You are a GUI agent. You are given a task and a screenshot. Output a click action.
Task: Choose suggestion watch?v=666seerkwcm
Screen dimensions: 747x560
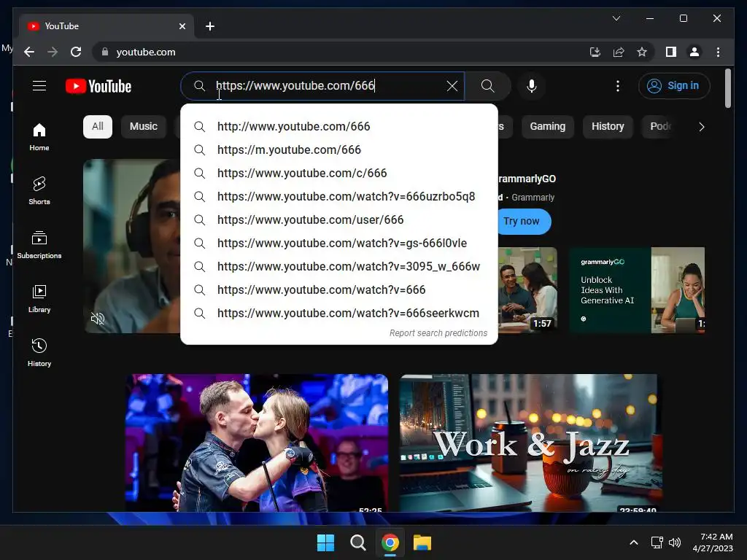coord(339,313)
